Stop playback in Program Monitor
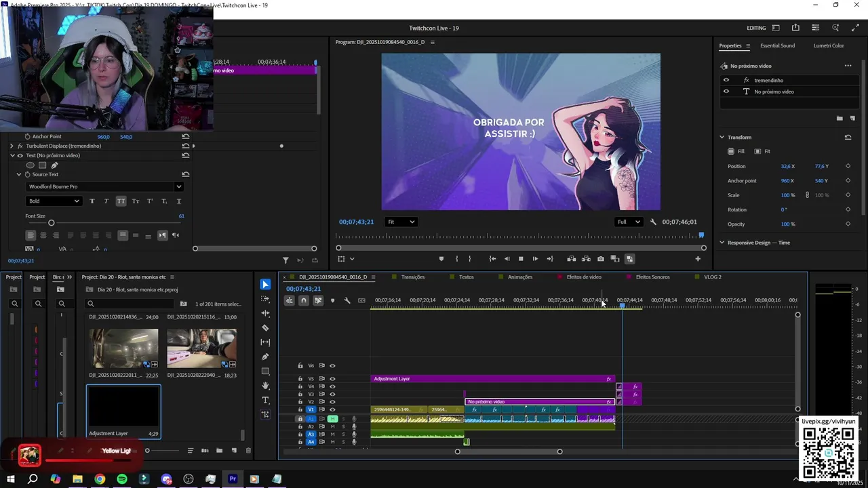This screenshot has height=488, width=868. pos(521,259)
